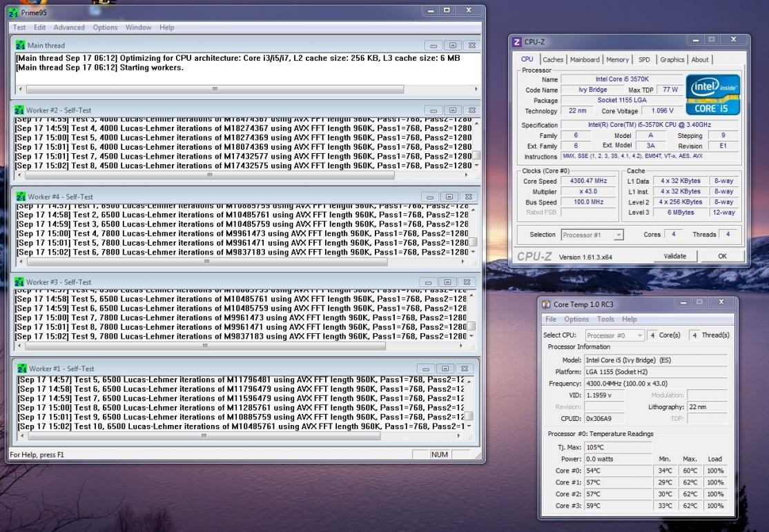Switch to the About tab in CPU-Z
This screenshot has height=532, width=769.
click(700, 59)
